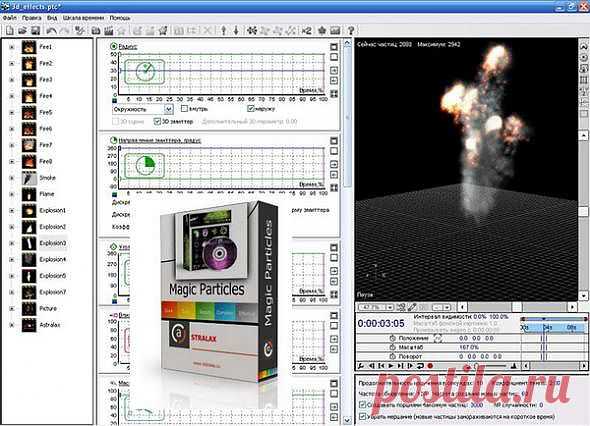This screenshot has height=426, width=590.
Task: Undo the last action via toolbar arrow
Action: 51,30
